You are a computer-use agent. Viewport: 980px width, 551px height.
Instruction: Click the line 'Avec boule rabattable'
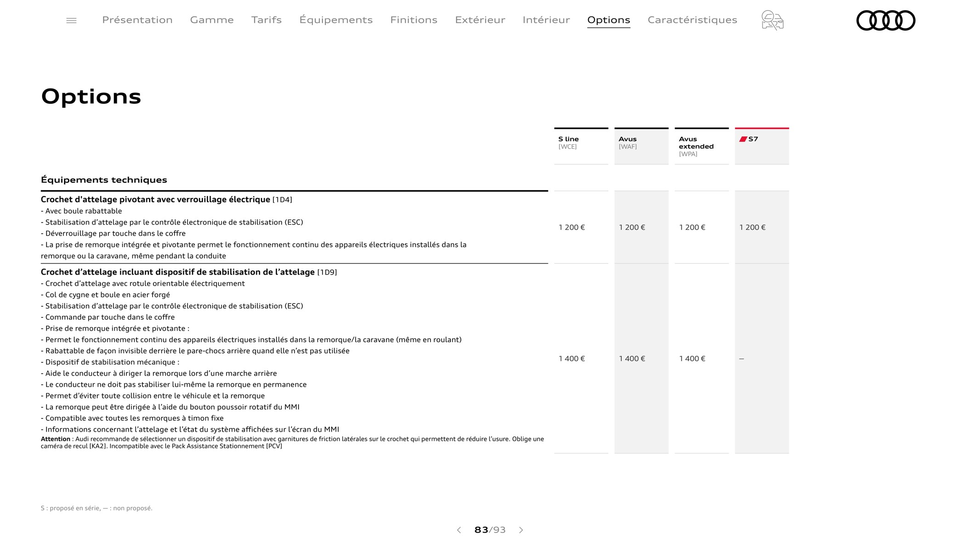pyautogui.click(x=81, y=211)
